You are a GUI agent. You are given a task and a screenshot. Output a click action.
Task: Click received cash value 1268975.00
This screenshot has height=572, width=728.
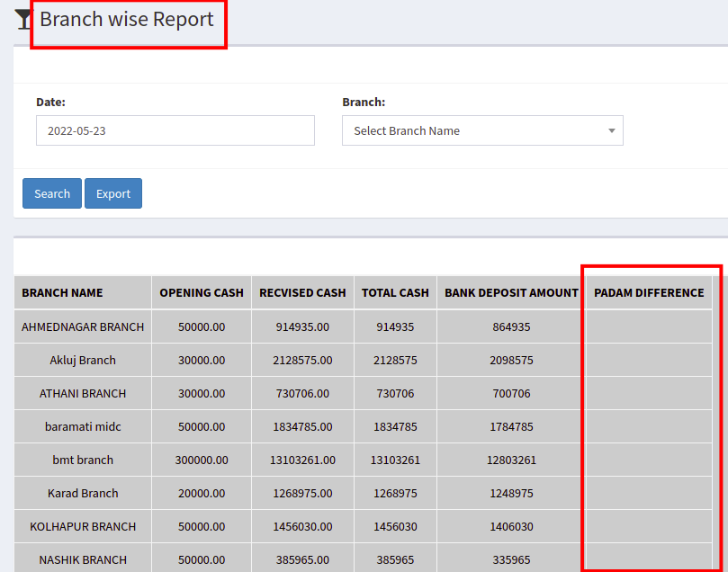[302, 493]
